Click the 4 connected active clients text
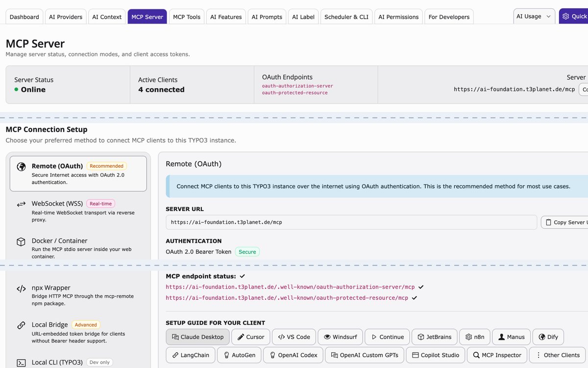The image size is (588, 368). click(x=161, y=90)
